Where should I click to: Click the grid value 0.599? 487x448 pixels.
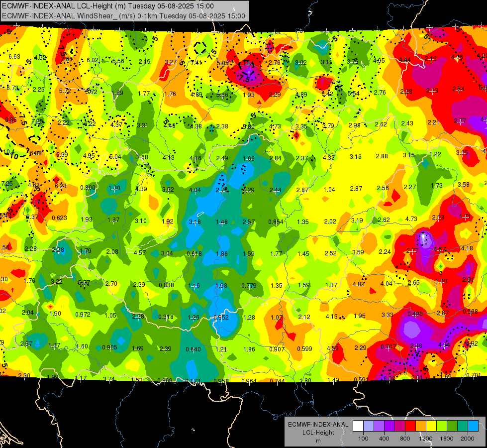[304, 349]
